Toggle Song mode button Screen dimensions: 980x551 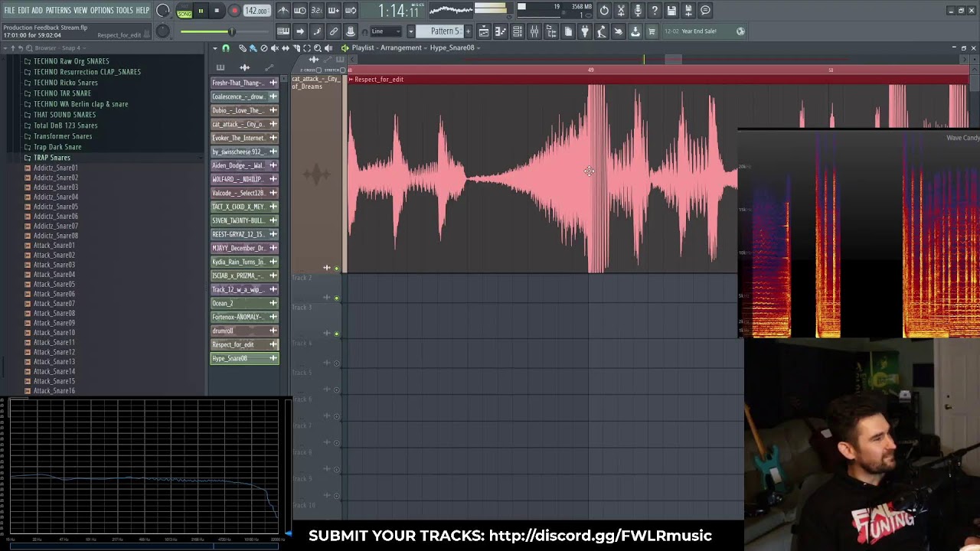coord(185,14)
